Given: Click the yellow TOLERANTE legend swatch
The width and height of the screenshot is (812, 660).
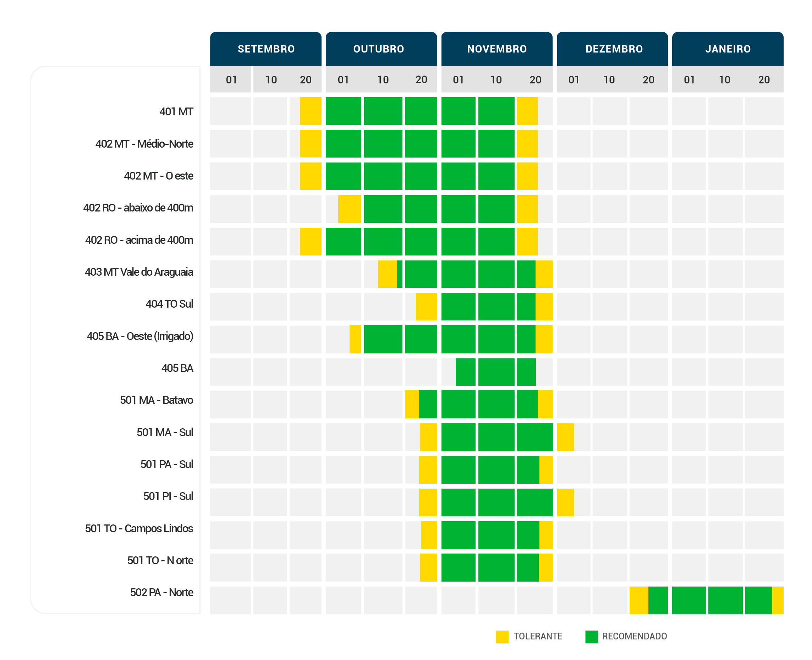Looking at the screenshot, I should (502, 637).
